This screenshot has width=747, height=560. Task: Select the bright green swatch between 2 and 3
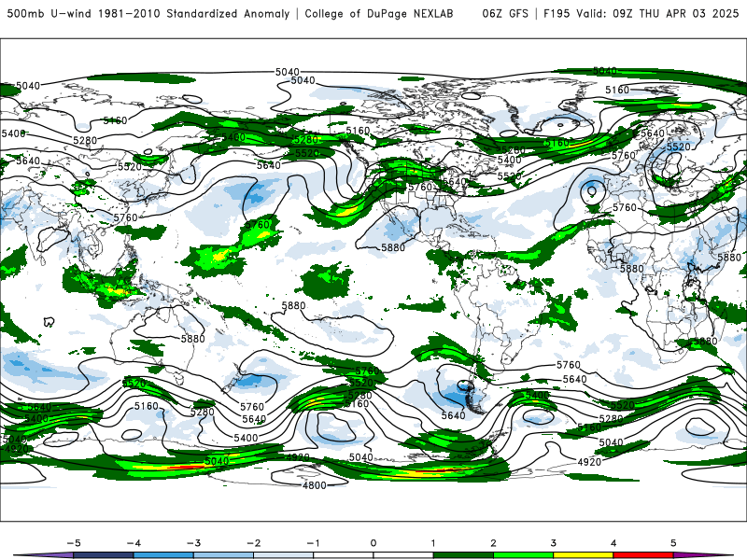tap(524, 555)
